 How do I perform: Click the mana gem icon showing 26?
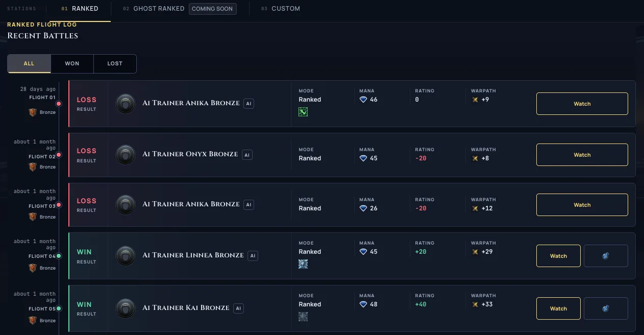363,208
